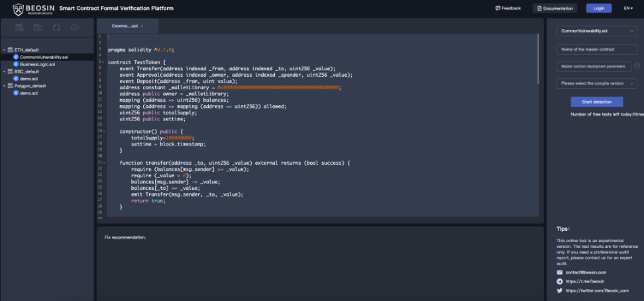Collapse the ETH_default project folder
644x301 pixels.
[x=4, y=50]
